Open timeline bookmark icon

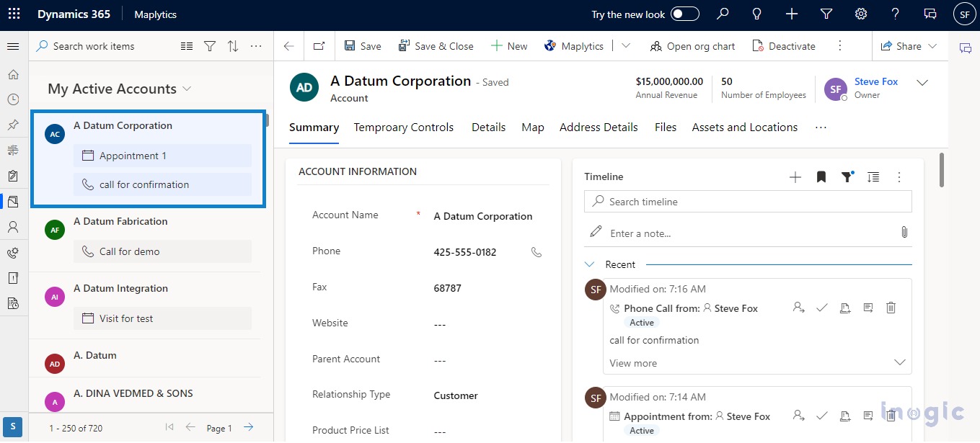821,177
